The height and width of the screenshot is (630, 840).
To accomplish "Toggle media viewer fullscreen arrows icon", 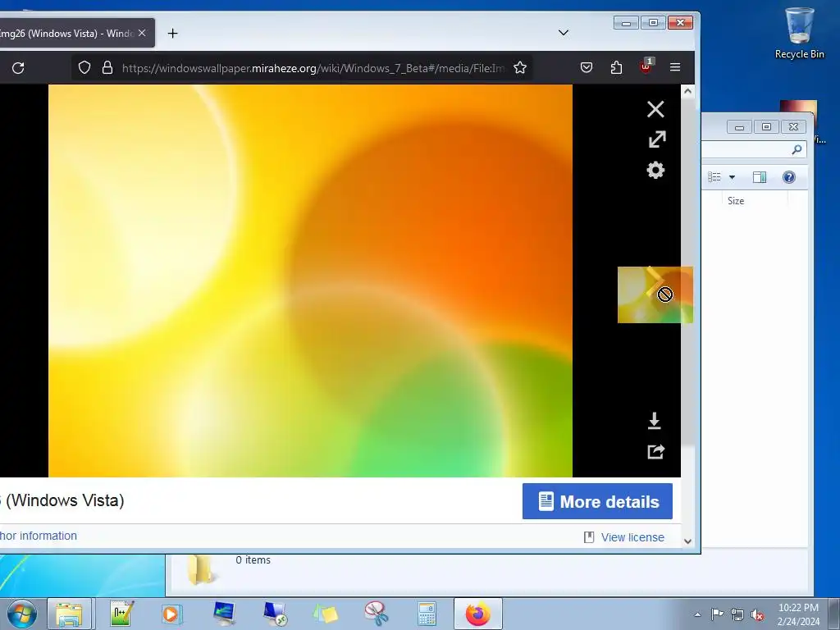I will point(657,139).
